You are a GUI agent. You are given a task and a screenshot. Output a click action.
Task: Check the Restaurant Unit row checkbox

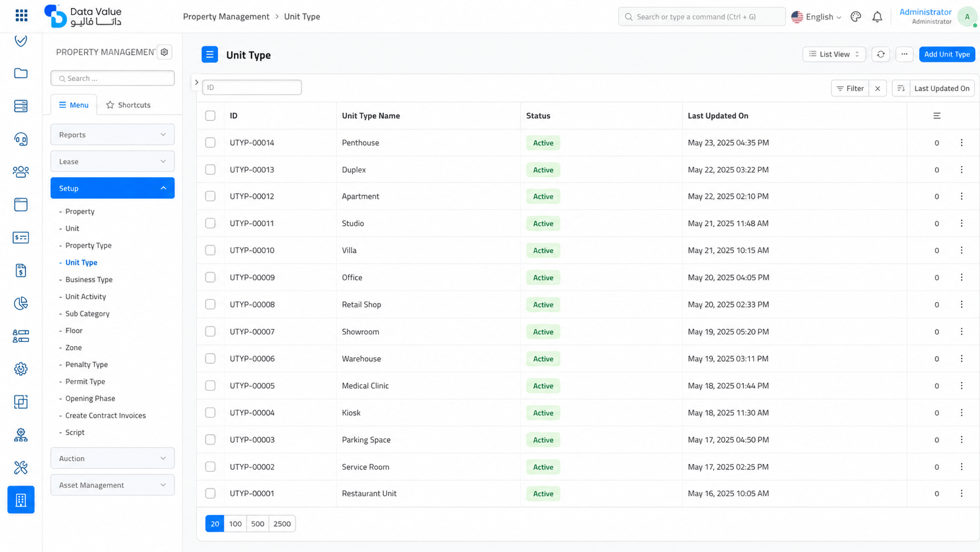(210, 493)
